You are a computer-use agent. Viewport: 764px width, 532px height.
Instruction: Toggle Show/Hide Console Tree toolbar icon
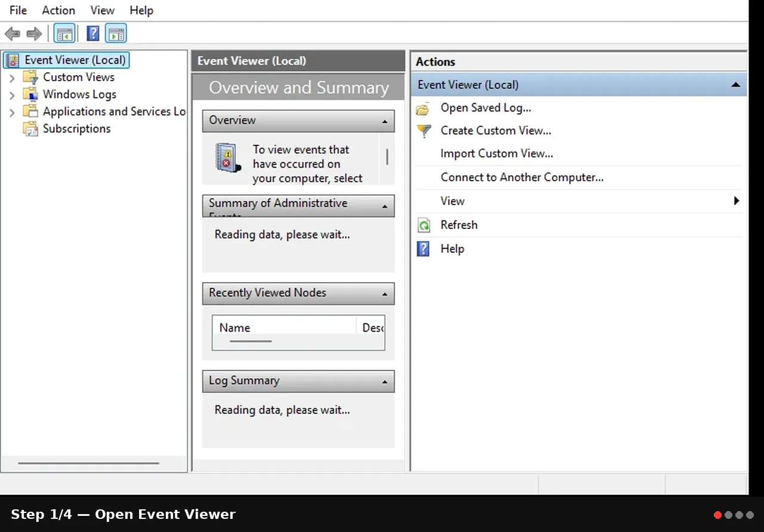(x=64, y=33)
